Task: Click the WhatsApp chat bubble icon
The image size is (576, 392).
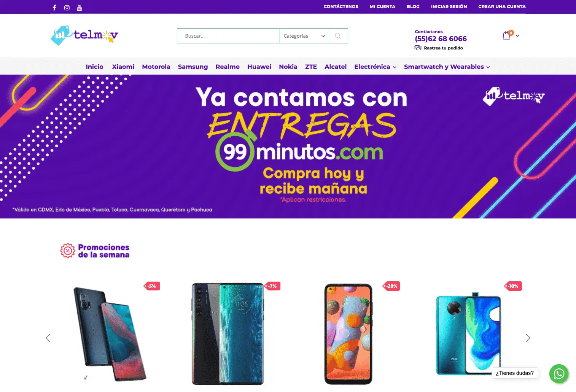Action: [559, 374]
